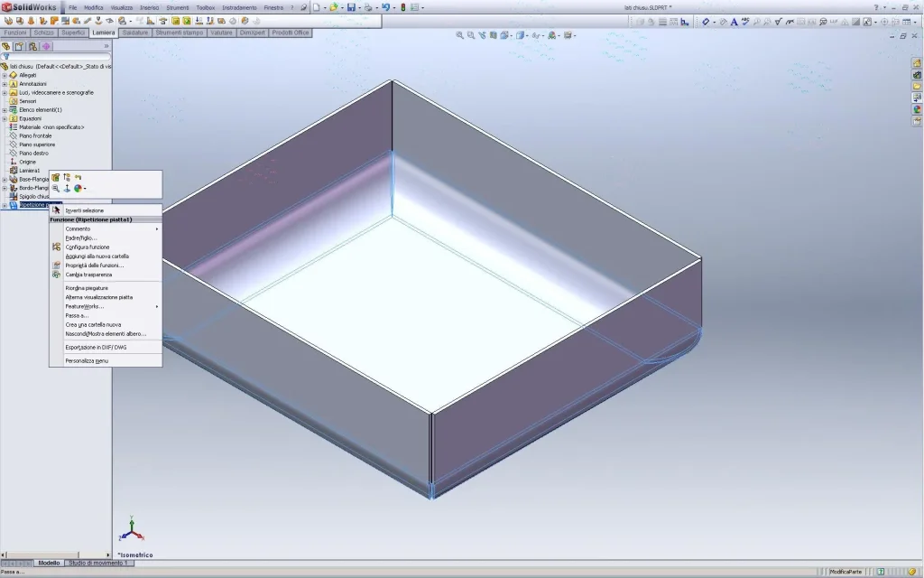Click the New document icon
Viewport: 924px width, 578px height.
[317, 7]
